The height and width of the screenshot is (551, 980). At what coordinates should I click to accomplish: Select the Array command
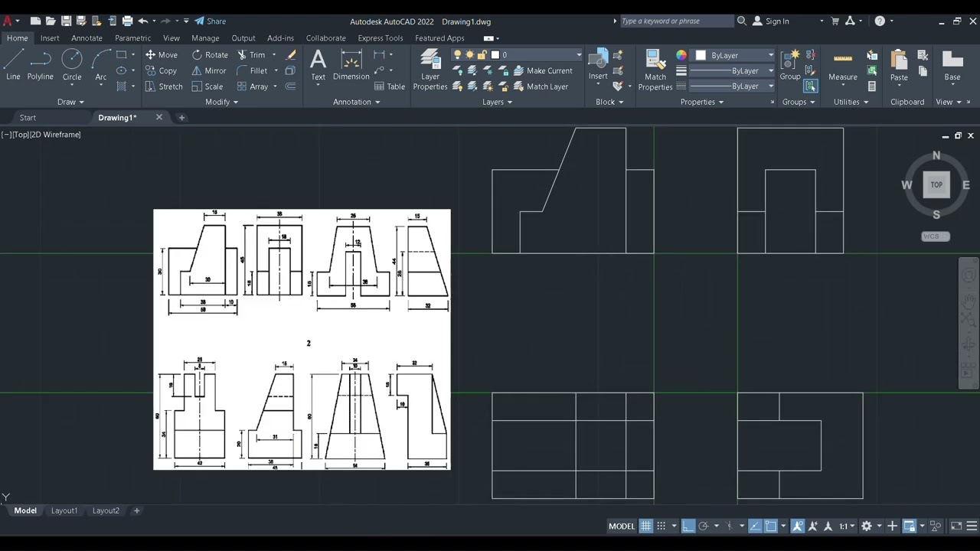point(253,86)
